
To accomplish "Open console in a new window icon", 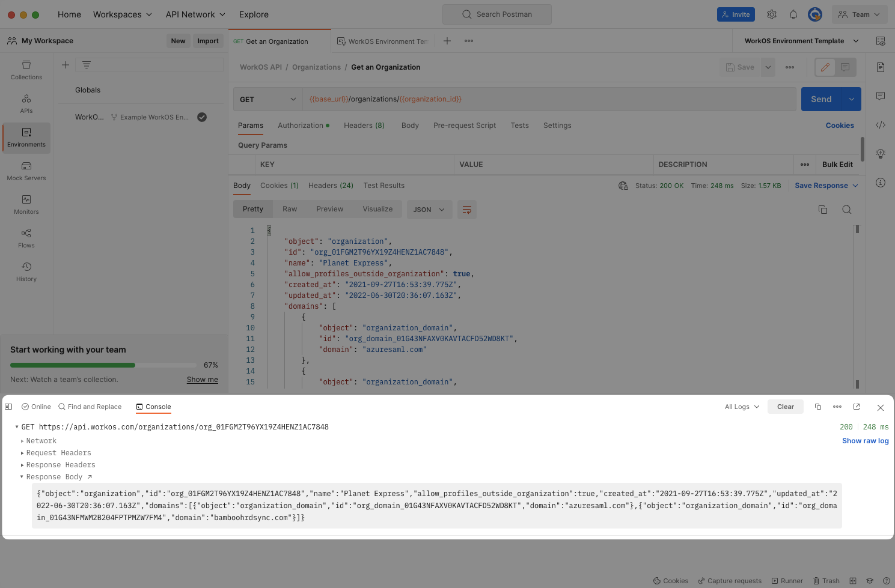I will click(857, 407).
